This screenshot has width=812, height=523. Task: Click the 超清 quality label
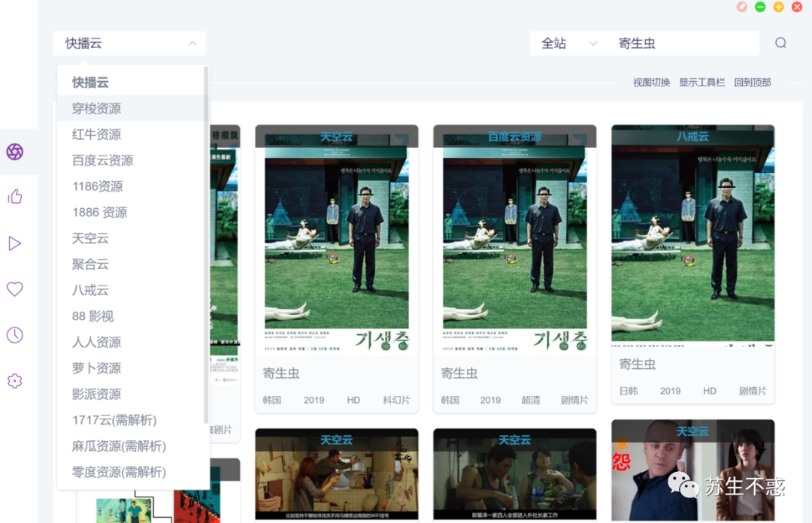point(530,401)
